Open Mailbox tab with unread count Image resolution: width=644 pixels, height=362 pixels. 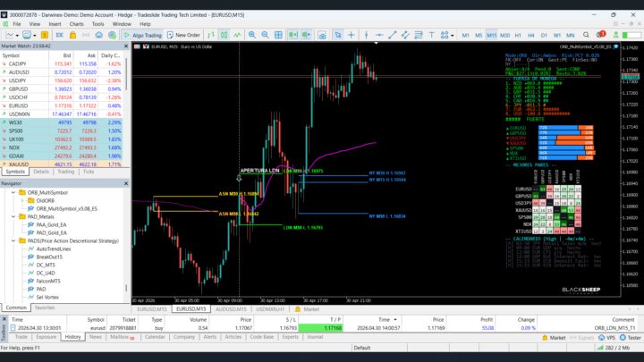tap(122, 337)
